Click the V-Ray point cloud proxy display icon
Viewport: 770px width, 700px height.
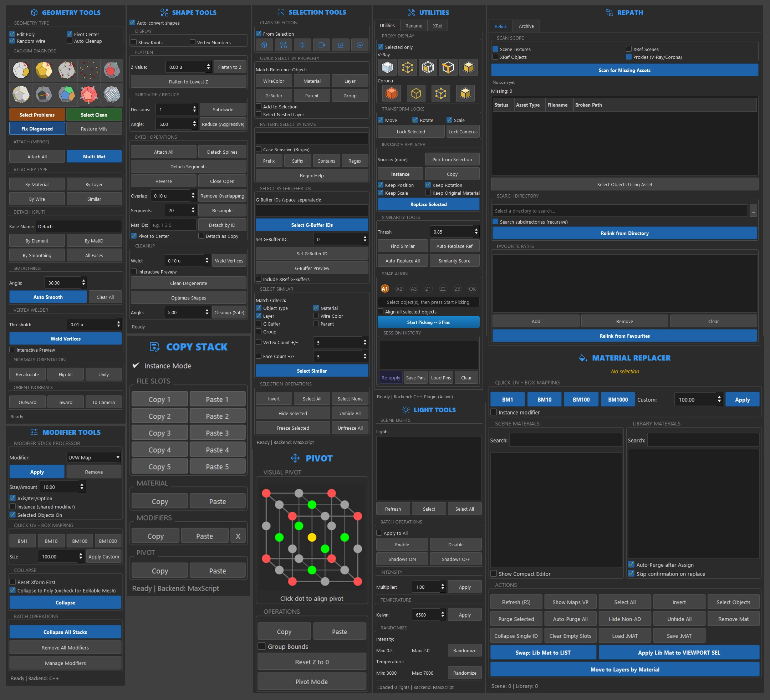[x=408, y=68]
